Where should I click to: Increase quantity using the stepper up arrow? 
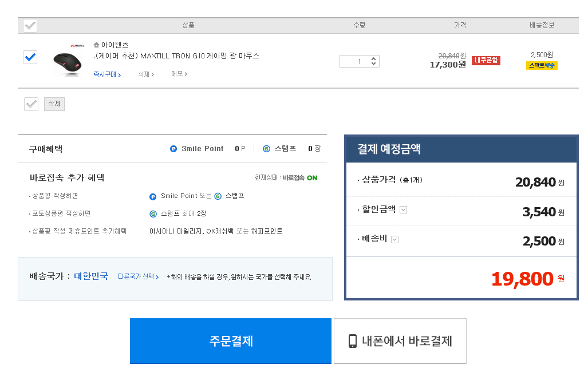[373, 58]
